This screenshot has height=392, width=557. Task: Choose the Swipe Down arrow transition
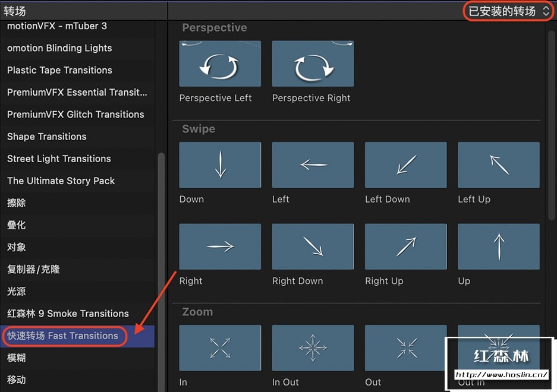[220, 165]
